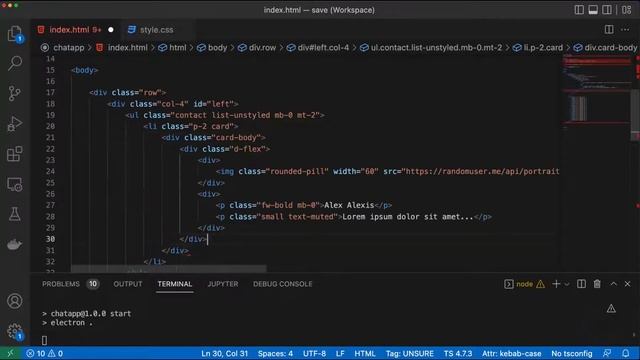Expand the ul.contact.list-unstyled breadcrumb

click(436, 48)
